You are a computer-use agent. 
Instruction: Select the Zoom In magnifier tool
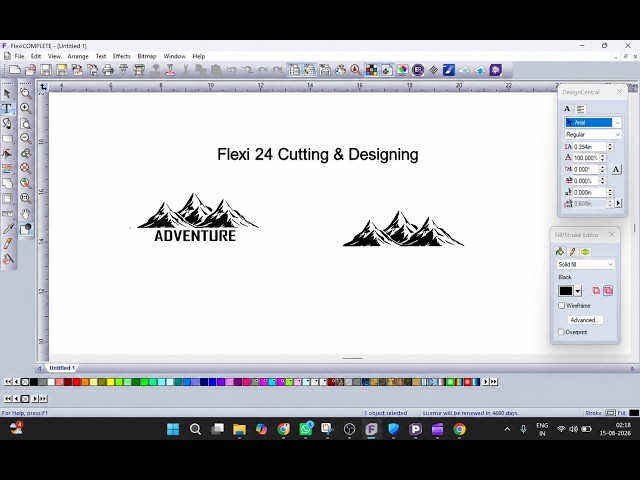click(26, 108)
